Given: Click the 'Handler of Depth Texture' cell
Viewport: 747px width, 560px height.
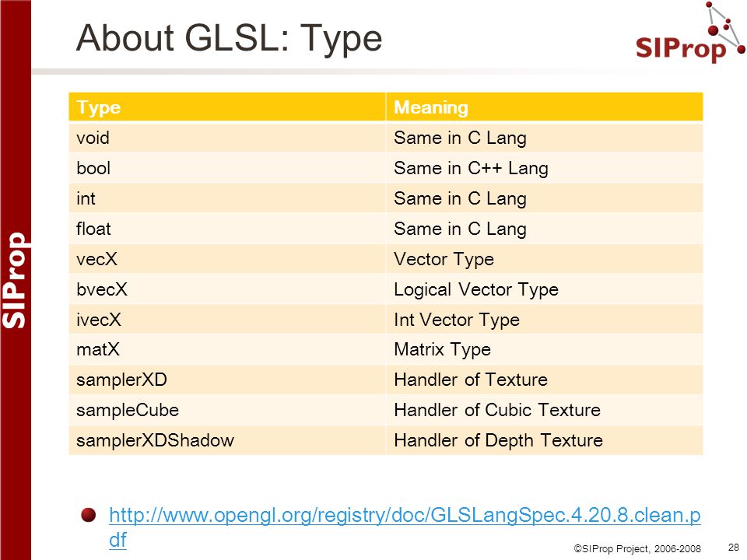Looking at the screenshot, I should click(x=545, y=440).
